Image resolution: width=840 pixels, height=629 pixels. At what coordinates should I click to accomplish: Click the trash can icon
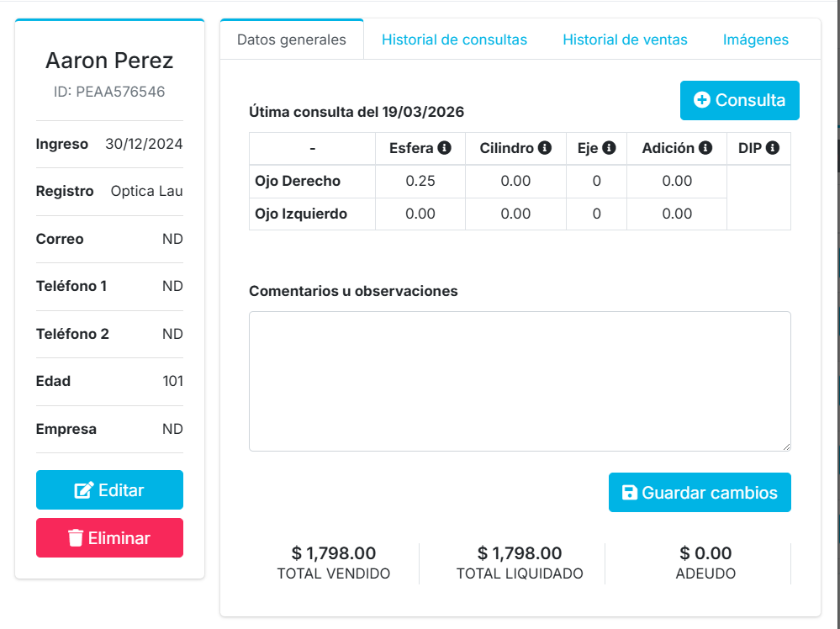click(x=76, y=538)
